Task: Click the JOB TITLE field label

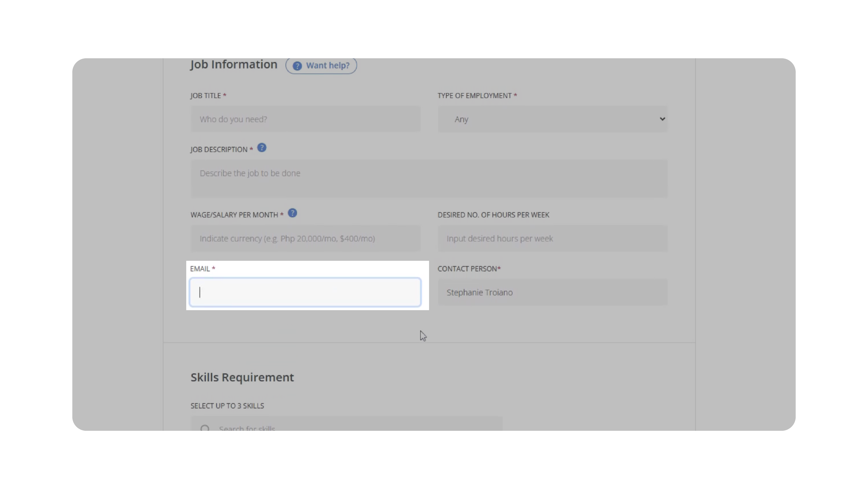Action: (x=205, y=96)
